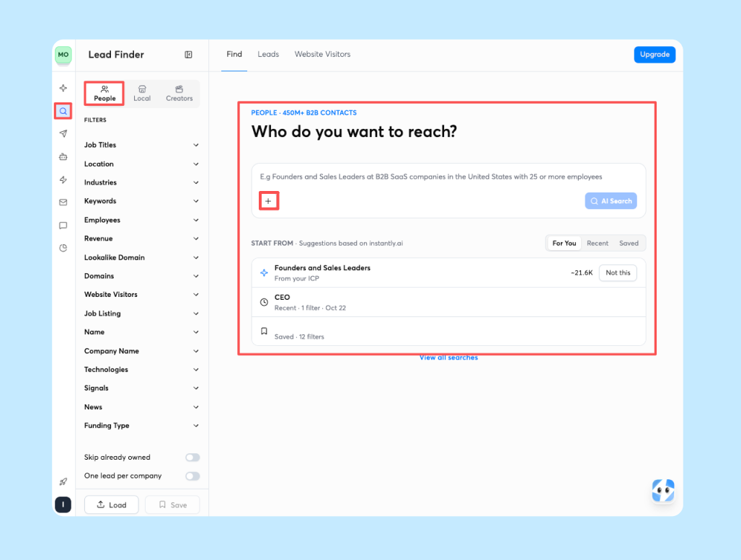Expand the Job Titles filter
Image resolution: width=741 pixels, height=560 pixels.
(142, 145)
